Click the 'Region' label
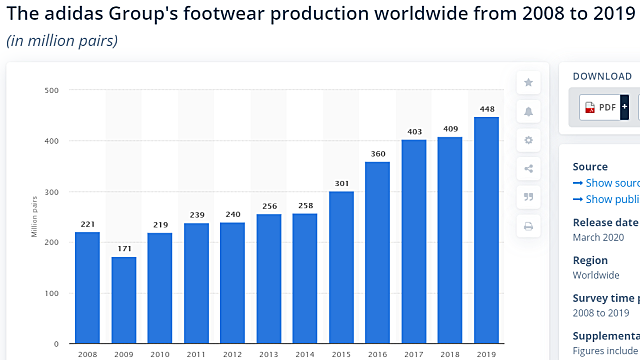This screenshot has height=360, width=640. coord(590,260)
